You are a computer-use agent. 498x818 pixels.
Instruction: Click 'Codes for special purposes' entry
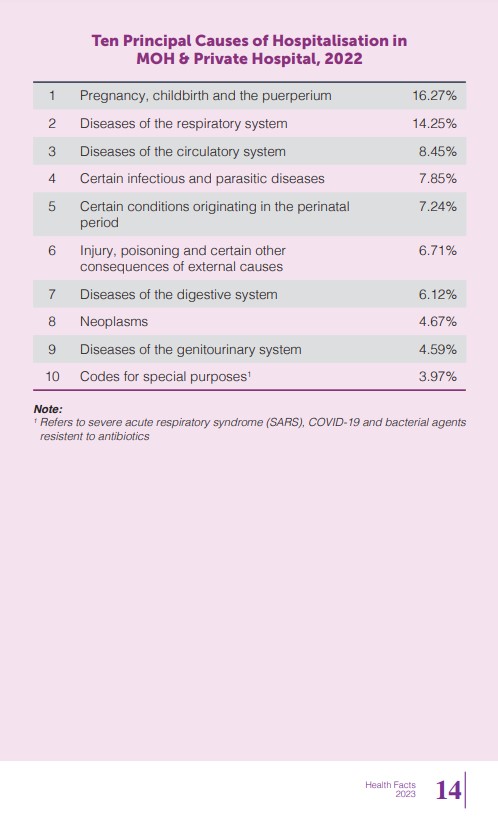coord(165,376)
